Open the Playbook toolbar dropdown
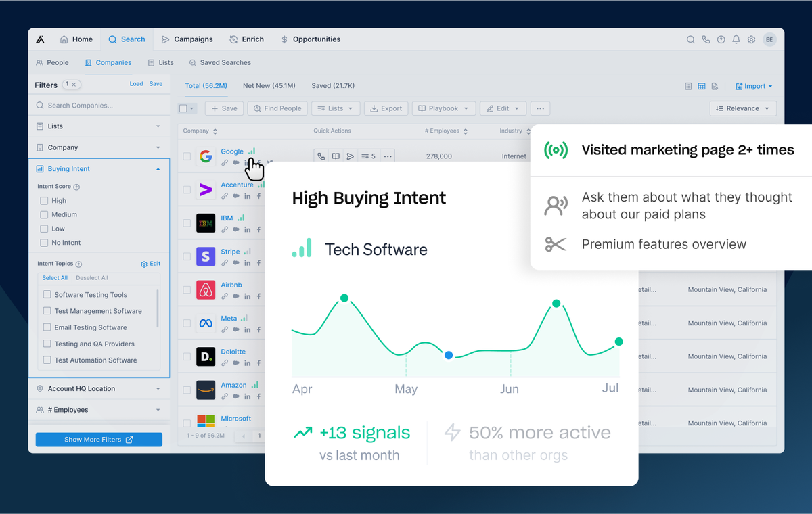 click(443, 108)
